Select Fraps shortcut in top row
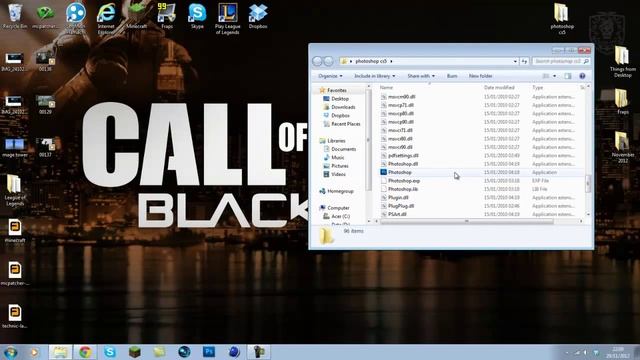 pos(167,16)
